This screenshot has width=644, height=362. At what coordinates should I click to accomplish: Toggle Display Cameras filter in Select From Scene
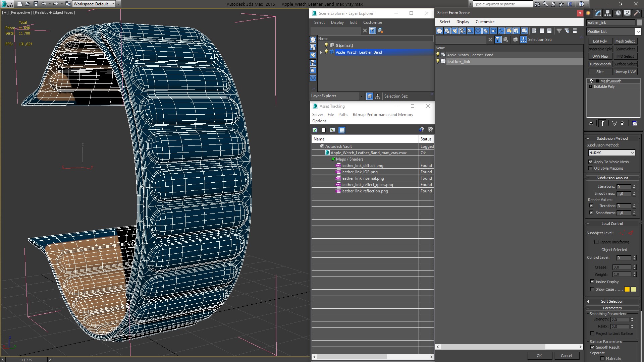point(463,31)
